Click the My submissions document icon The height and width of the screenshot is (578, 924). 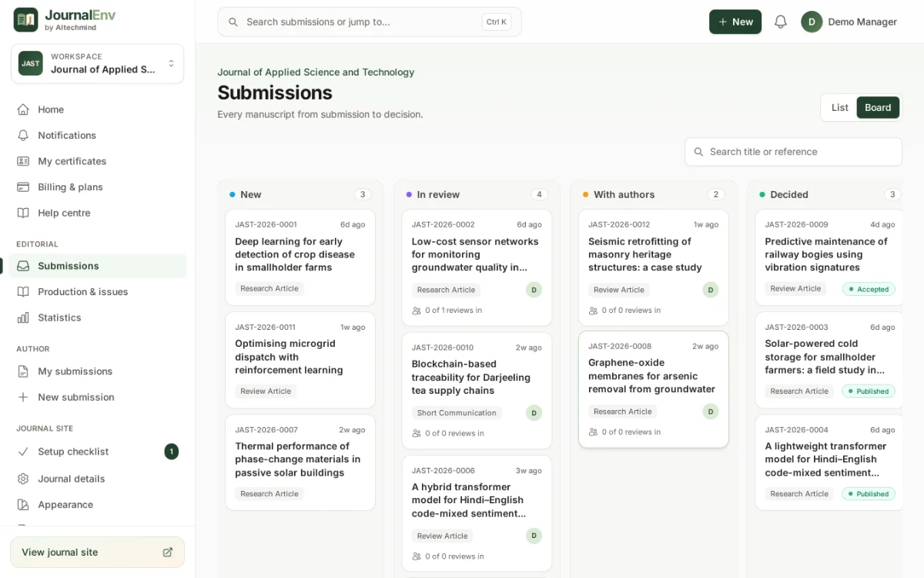pos(23,371)
